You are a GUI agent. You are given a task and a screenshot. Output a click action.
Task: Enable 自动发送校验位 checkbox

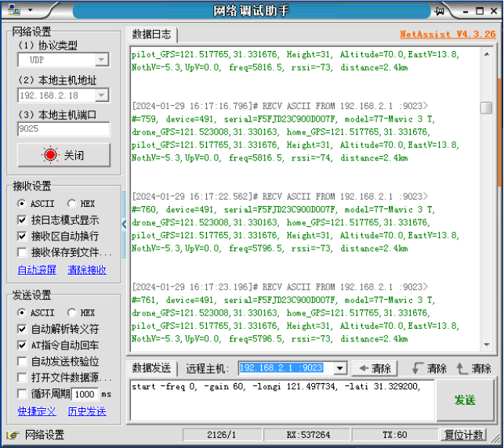click(x=22, y=361)
